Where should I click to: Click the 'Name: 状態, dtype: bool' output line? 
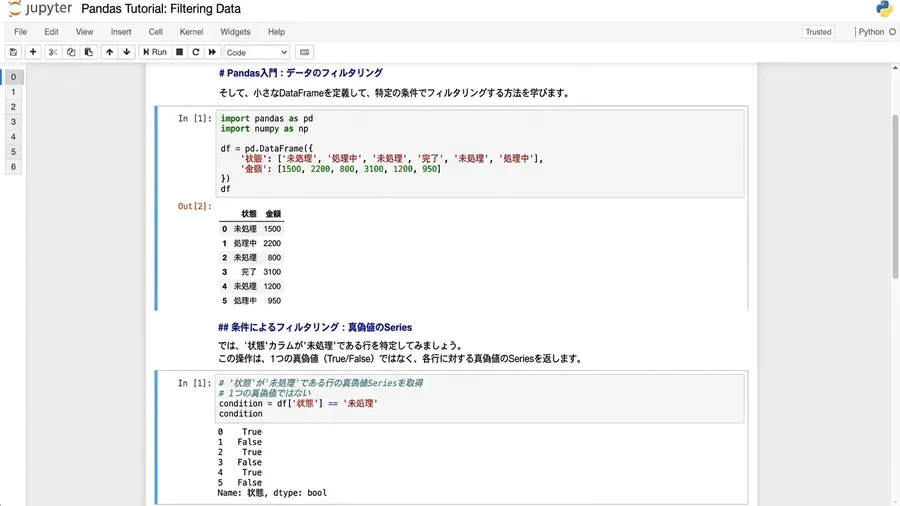click(x=272, y=493)
